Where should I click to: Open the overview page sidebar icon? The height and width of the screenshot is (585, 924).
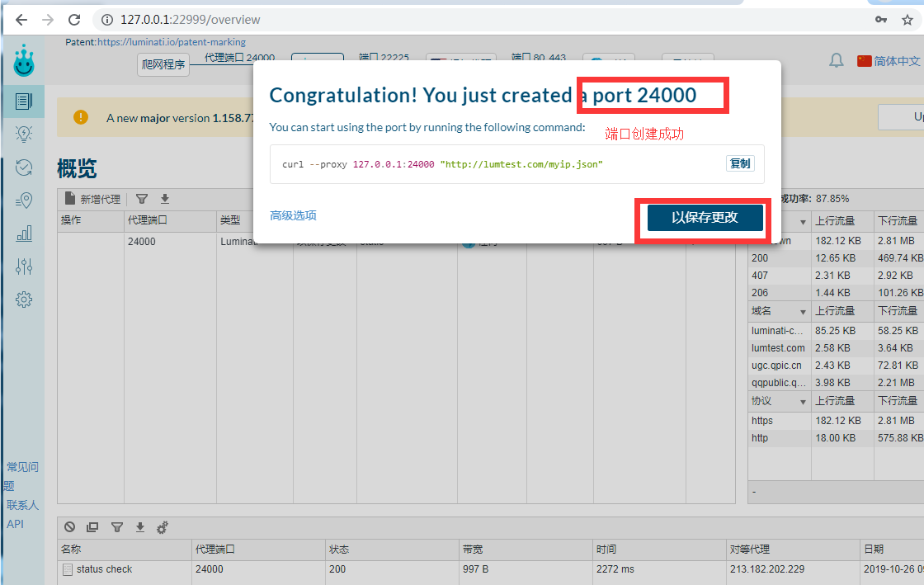click(x=24, y=101)
